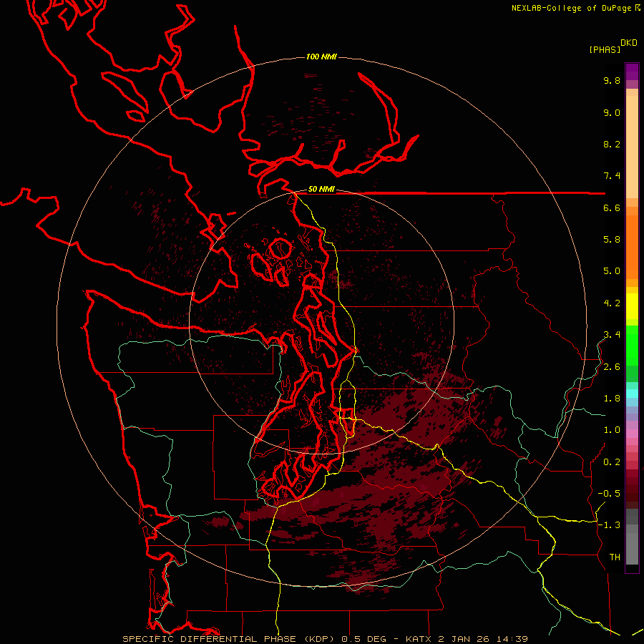The width and height of the screenshot is (644, 644).
Task: Click the 14:39 timestamp in caption
Action: click(x=513, y=639)
